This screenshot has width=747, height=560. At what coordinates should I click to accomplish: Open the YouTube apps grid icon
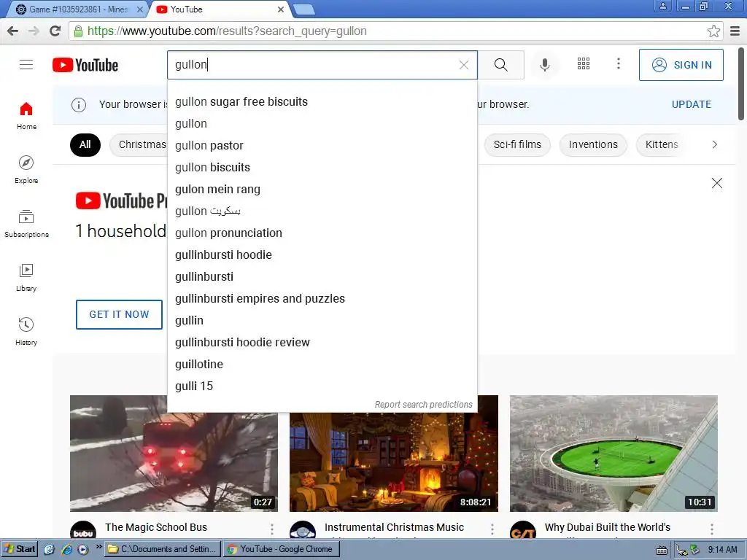click(584, 64)
